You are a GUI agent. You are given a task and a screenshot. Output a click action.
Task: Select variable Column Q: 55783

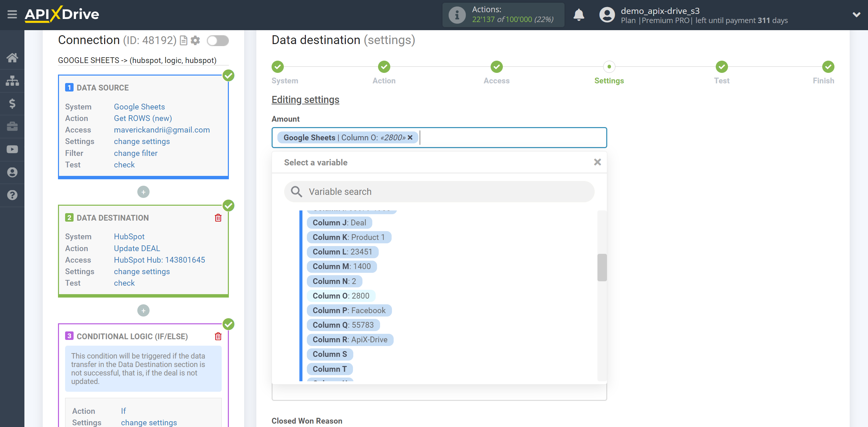coord(343,325)
